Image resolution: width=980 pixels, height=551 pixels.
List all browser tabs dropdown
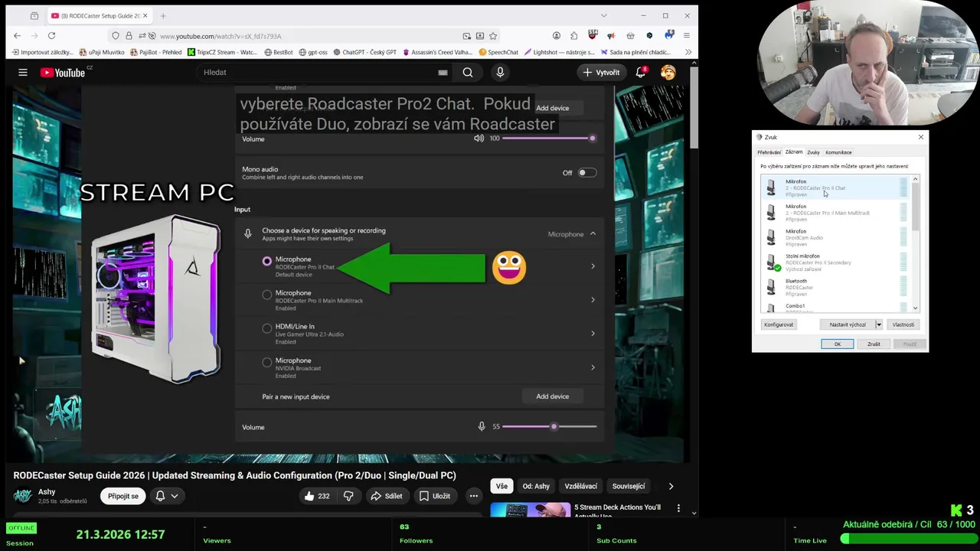click(603, 15)
